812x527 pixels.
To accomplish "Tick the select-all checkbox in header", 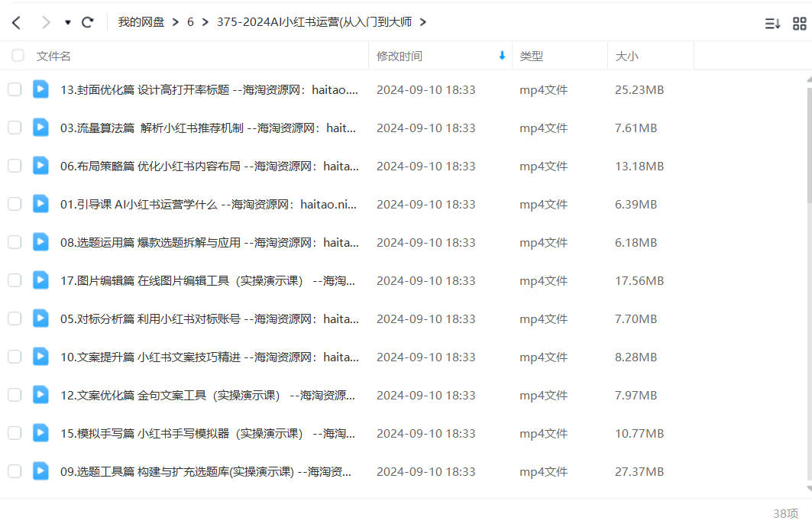I will coord(18,56).
